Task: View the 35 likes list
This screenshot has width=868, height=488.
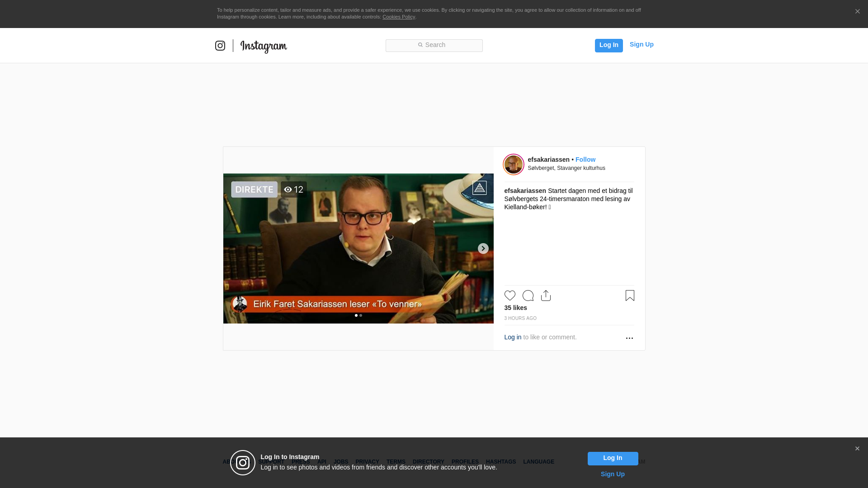Action: (515, 308)
